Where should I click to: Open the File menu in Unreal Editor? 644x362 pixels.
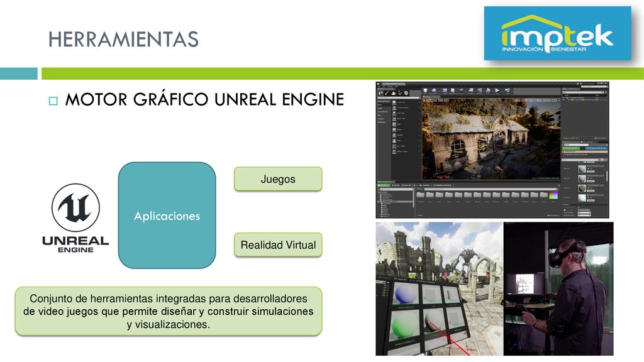tap(379, 86)
